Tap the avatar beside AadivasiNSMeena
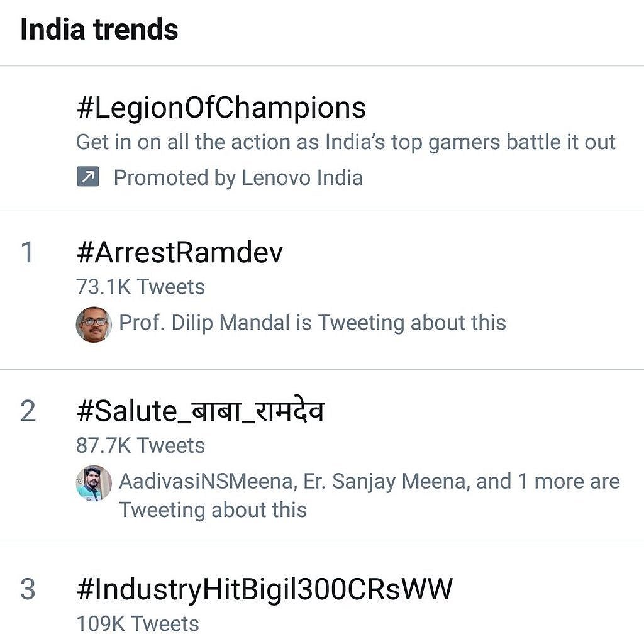 point(94,483)
